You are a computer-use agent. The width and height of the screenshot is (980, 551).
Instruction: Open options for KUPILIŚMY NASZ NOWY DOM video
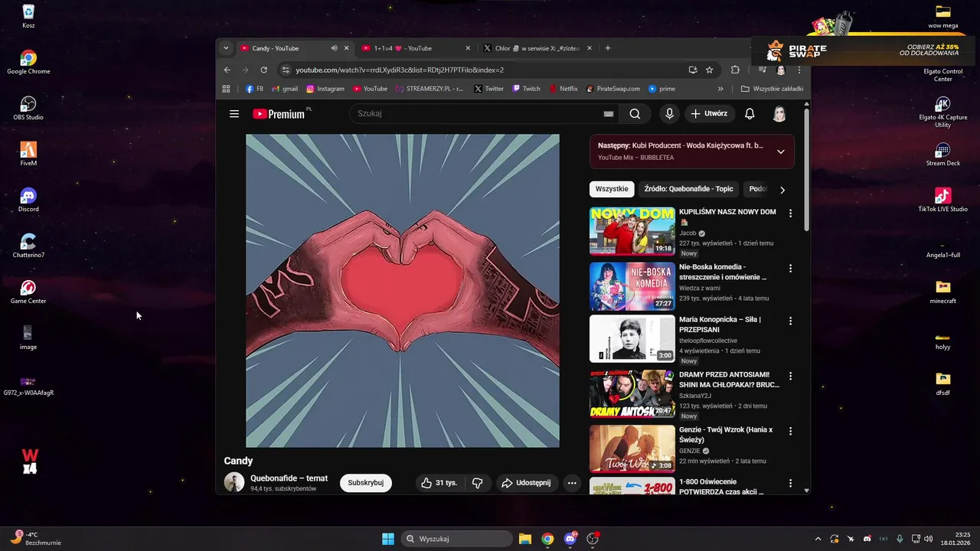791,214
